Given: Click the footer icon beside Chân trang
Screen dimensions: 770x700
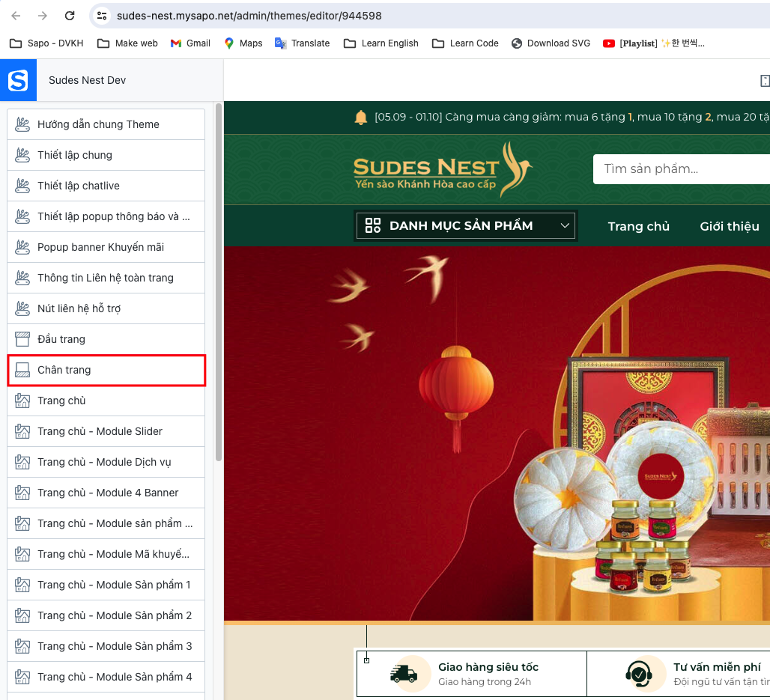Looking at the screenshot, I should [22, 370].
